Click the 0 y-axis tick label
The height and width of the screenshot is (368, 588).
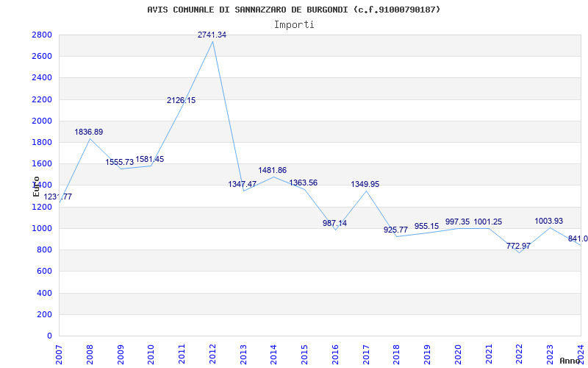[x=49, y=336]
